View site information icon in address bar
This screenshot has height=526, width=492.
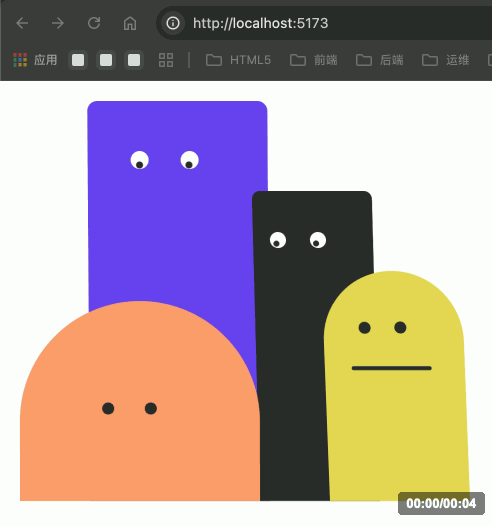pyautogui.click(x=173, y=23)
